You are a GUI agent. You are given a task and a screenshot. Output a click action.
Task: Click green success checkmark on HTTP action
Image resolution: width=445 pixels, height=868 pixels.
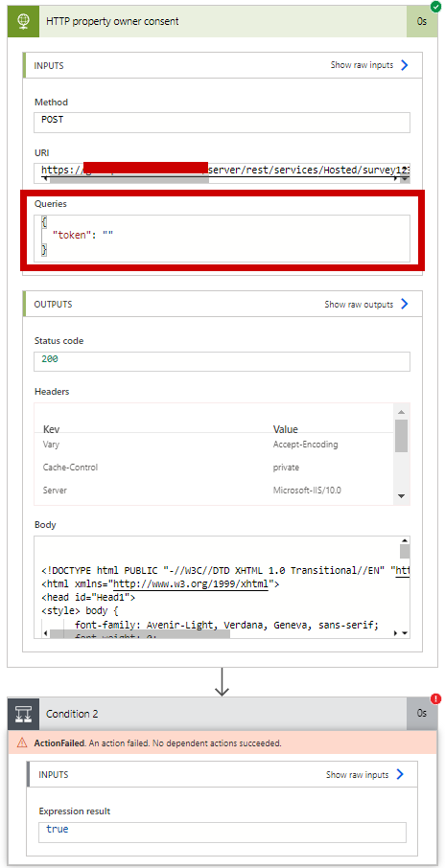pyautogui.click(x=435, y=6)
